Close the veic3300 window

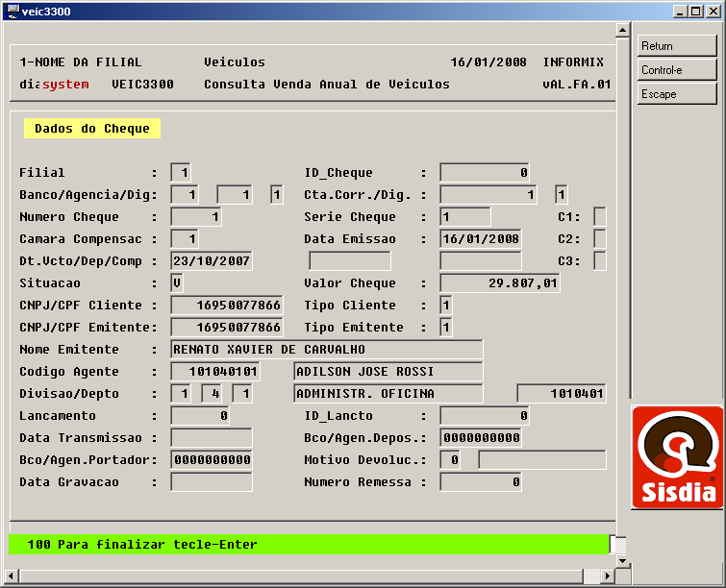pyautogui.click(x=713, y=12)
